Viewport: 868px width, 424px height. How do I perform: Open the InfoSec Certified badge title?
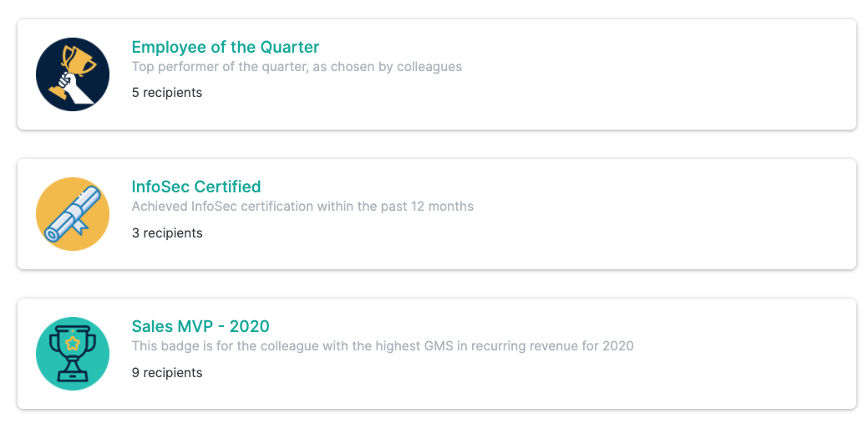[196, 186]
